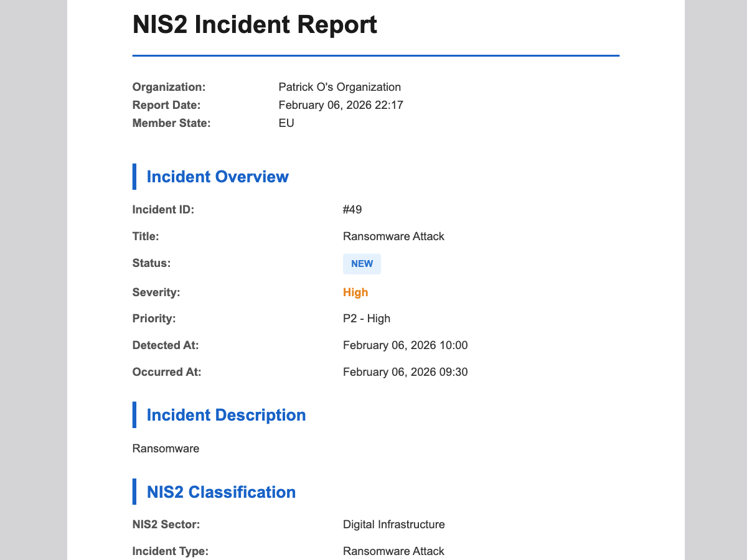Select the NIS2 Classification section heading
Image resolution: width=747 pixels, height=560 pixels.
click(x=221, y=492)
